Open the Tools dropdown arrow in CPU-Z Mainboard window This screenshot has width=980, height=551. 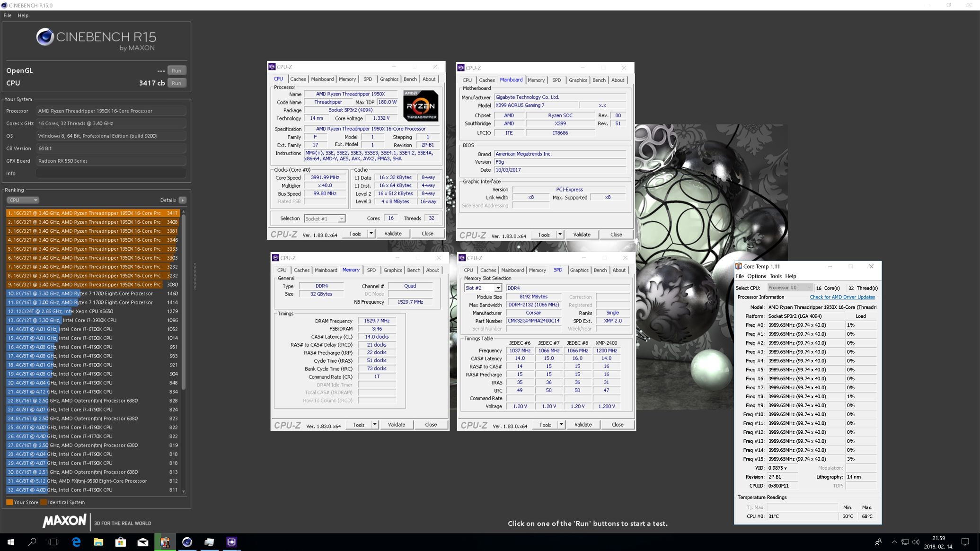[x=560, y=235]
